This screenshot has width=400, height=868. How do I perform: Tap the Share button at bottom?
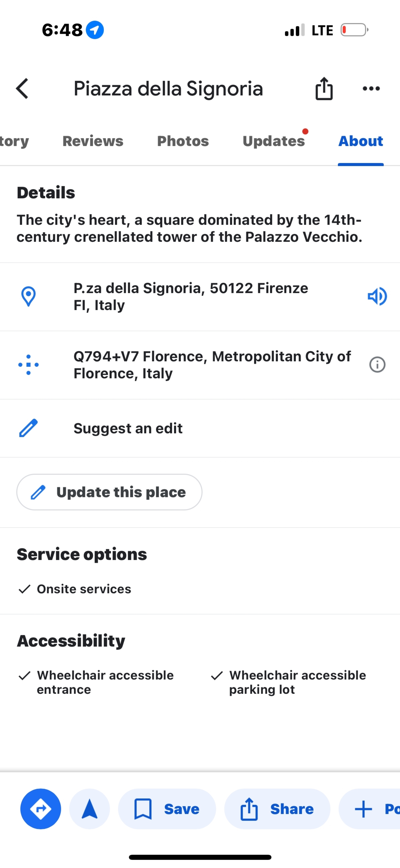[277, 809]
